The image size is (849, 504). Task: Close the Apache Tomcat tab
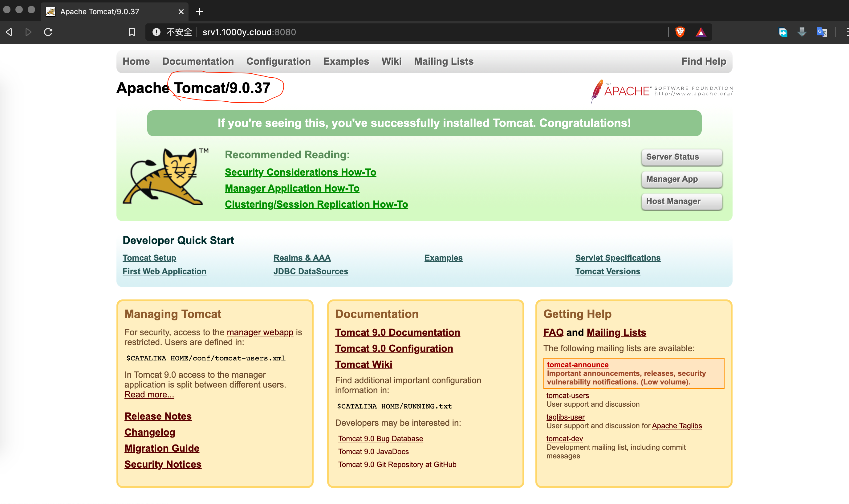pos(181,11)
